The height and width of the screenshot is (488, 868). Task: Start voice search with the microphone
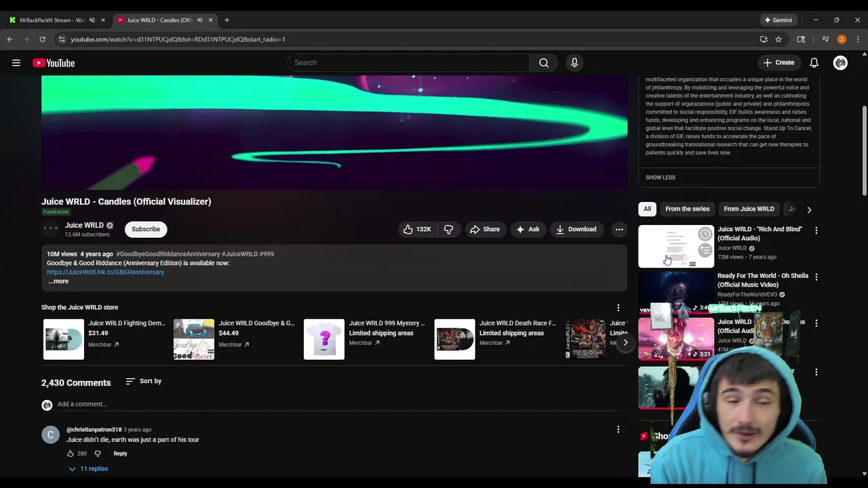[574, 62]
